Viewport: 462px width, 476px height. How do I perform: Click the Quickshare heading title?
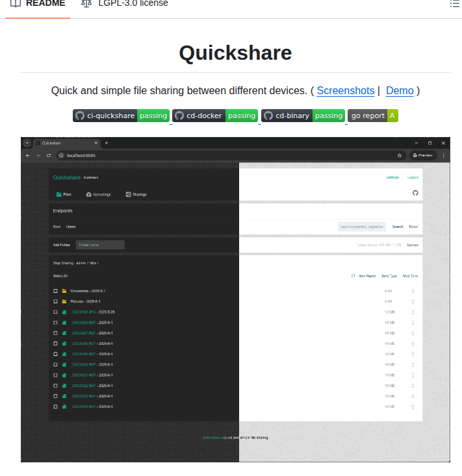235,53
